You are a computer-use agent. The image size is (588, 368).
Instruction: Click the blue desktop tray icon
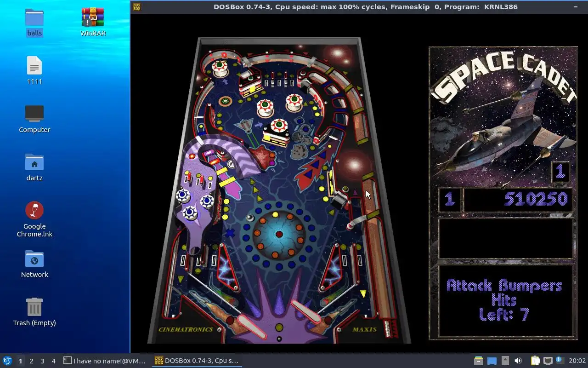492,361
